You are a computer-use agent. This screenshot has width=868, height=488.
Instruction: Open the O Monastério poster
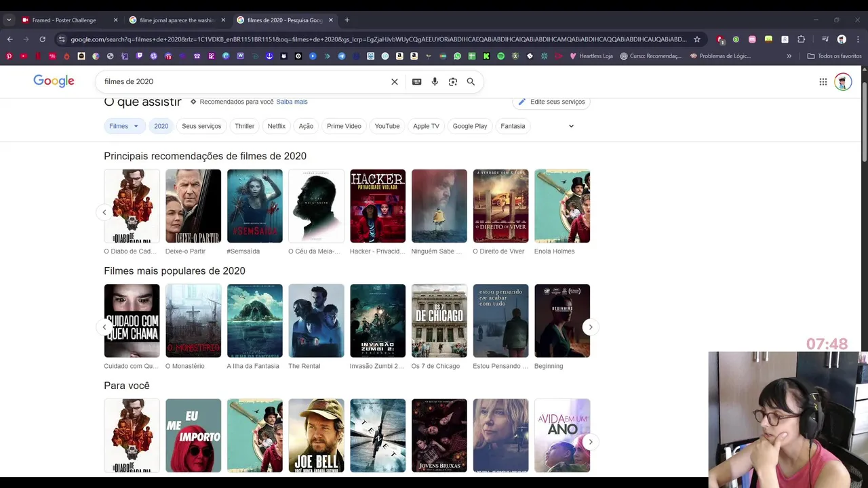(x=193, y=321)
